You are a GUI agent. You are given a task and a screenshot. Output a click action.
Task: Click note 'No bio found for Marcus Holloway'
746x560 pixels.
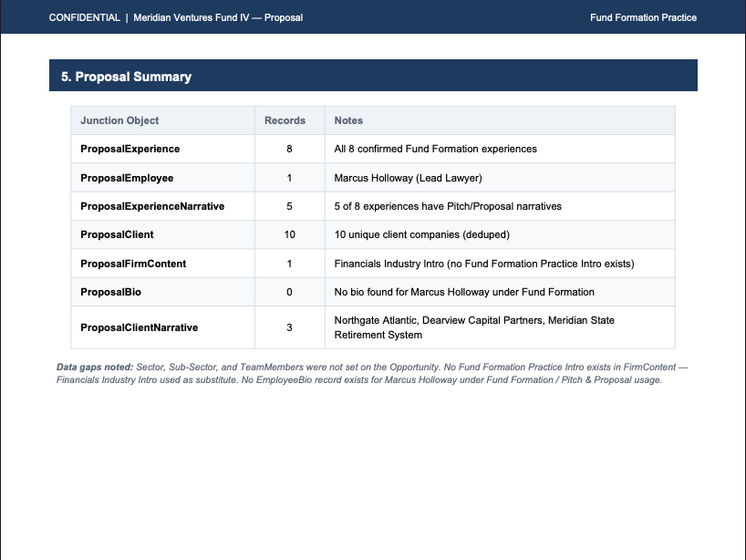464,292
